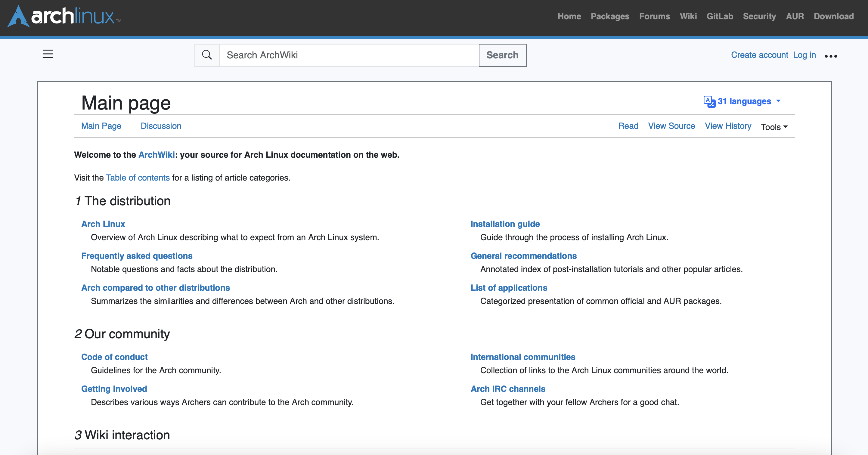Click the magnifying glass search icon
Image resolution: width=868 pixels, height=455 pixels.
pos(207,55)
